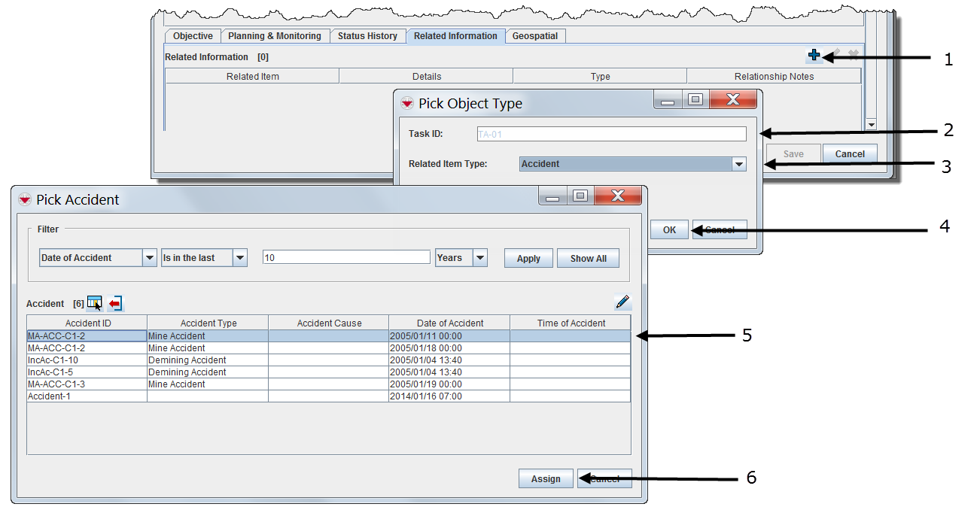Click the blue plus add related item icon
980x513 pixels.
point(814,56)
